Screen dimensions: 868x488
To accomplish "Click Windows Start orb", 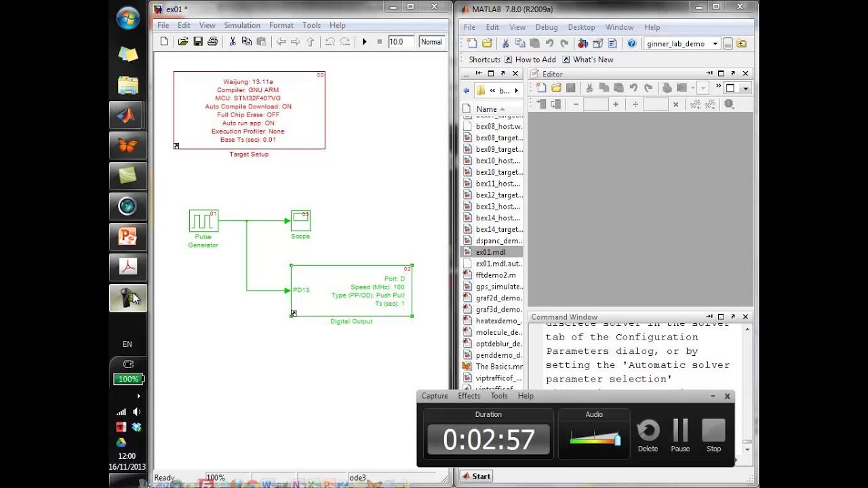I will 127,18.
